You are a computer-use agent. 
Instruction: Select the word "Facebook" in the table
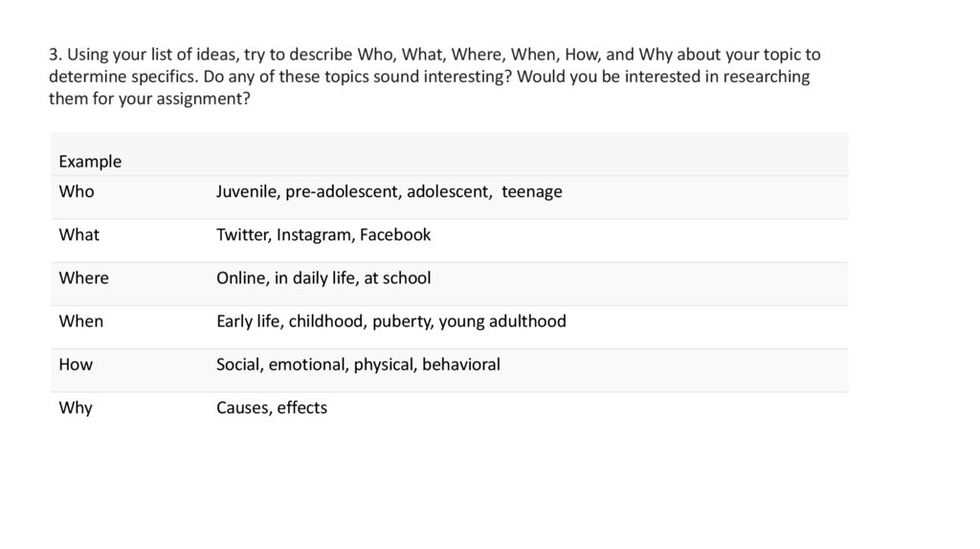(x=396, y=234)
